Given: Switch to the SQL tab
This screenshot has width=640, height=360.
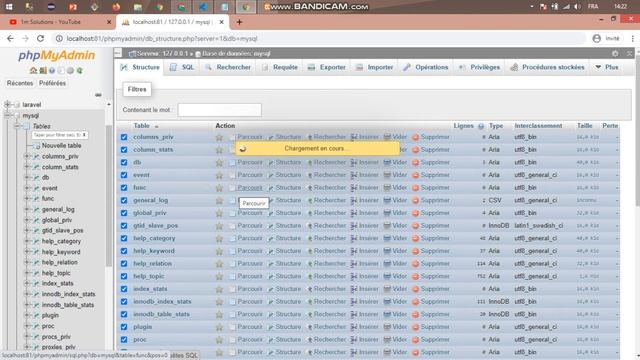Looking at the screenshot, I should (182, 67).
